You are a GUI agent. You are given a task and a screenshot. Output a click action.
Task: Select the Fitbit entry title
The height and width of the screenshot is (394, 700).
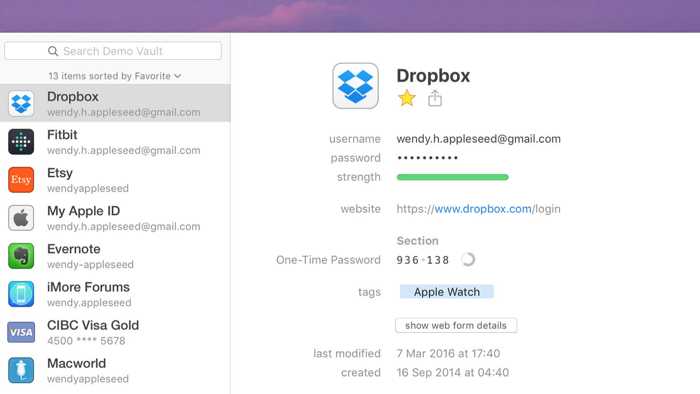tap(62, 135)
